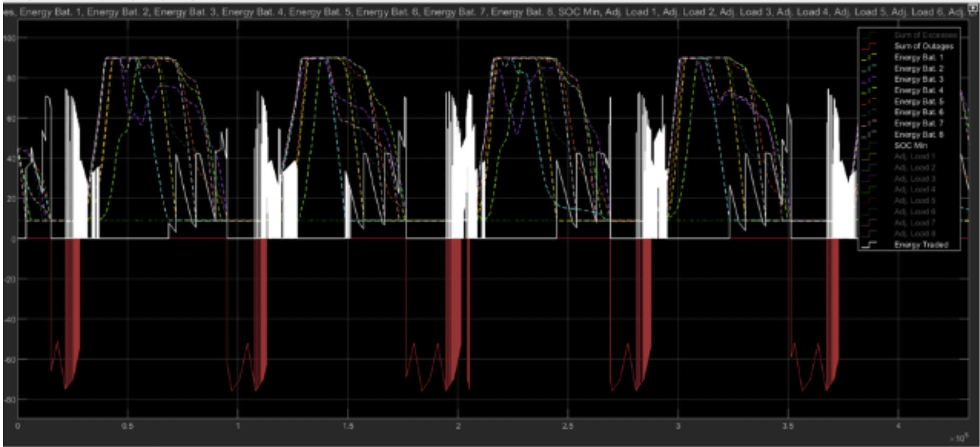Click the Adj. Load 3 legend line marker
Screen dimensions: 980x447
coord(869,178)
